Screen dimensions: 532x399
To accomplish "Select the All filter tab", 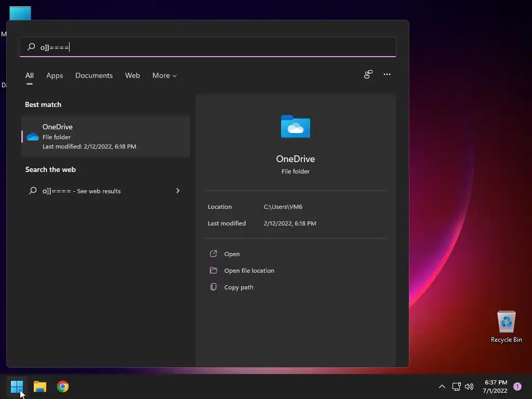I will [30, 75].
